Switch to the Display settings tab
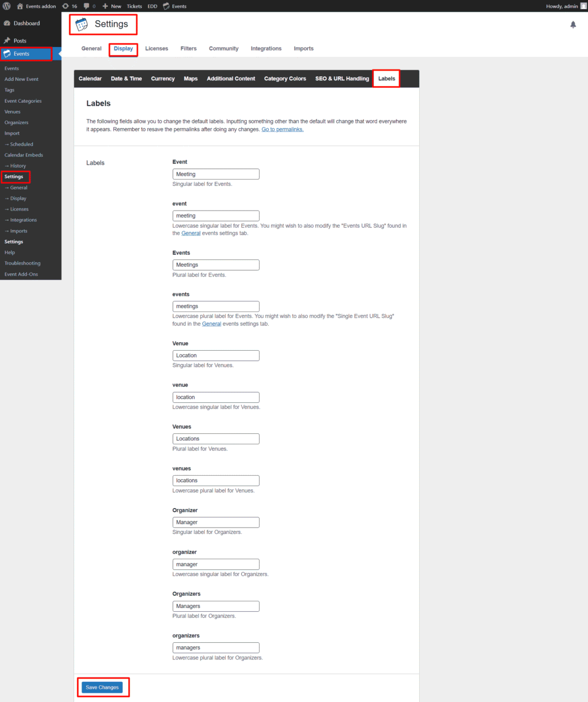588x702 pixels. pos(123,49)
